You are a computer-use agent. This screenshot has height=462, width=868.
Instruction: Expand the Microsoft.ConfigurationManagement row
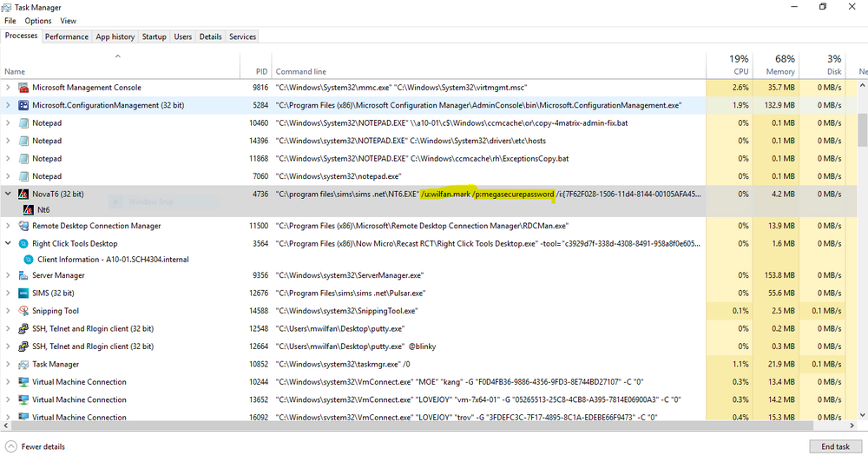point(8,105)
